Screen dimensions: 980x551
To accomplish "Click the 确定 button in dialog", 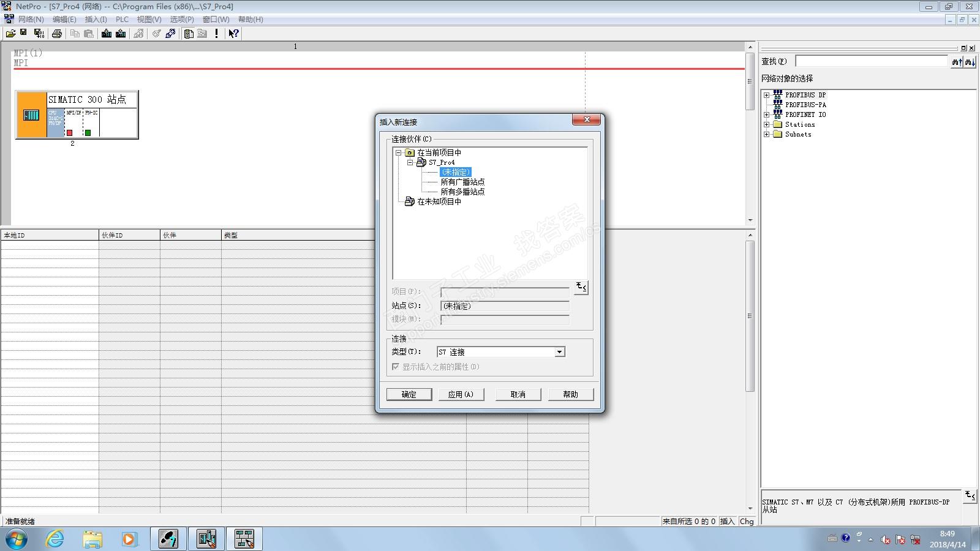I will (409, 394).
